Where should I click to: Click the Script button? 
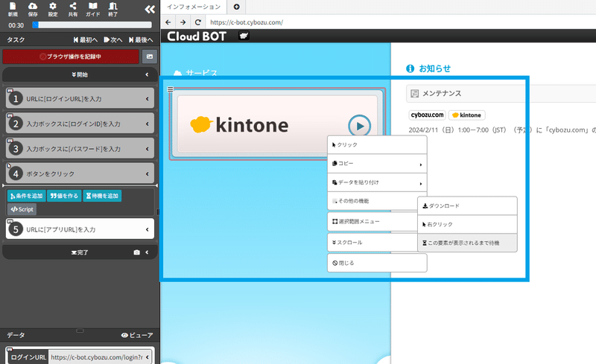coord(22,209)
